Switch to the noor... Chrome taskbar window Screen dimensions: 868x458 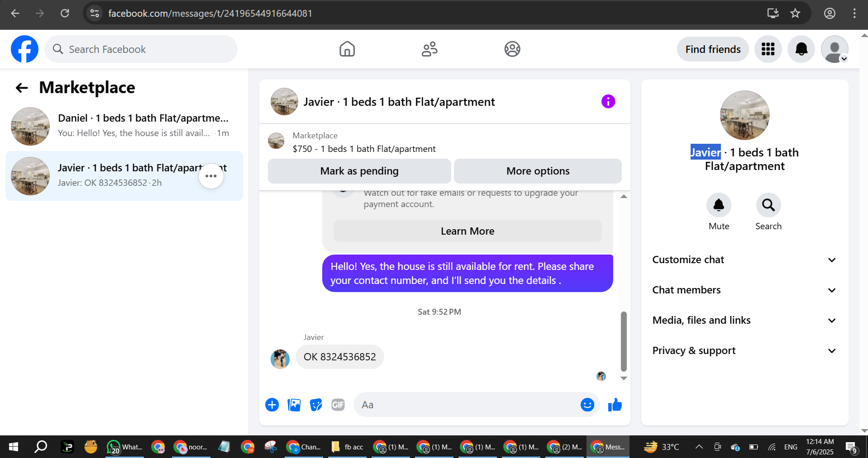(x=191, y=447)
